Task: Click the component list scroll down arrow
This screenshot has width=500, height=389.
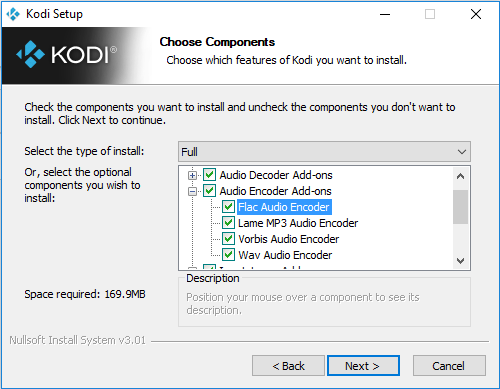Action: 460,261
